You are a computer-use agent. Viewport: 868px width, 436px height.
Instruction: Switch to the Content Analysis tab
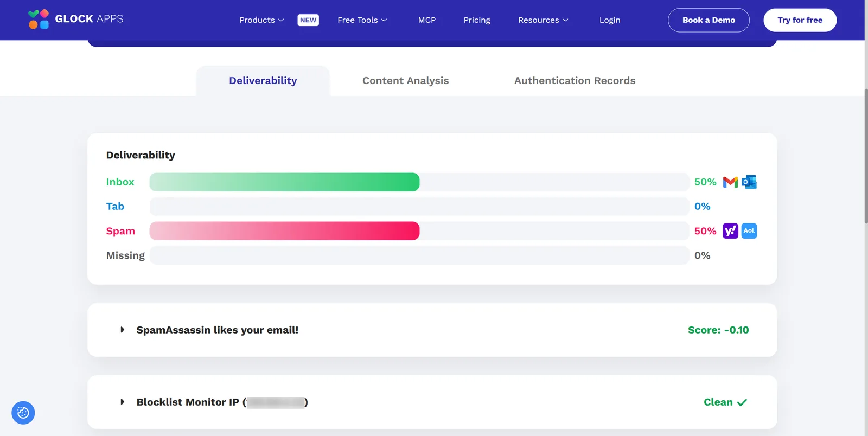click(406, 81)
